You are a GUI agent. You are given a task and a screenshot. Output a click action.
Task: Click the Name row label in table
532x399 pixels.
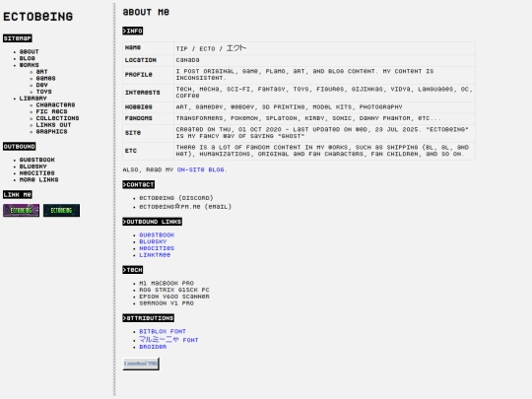(x=133, y=47)
